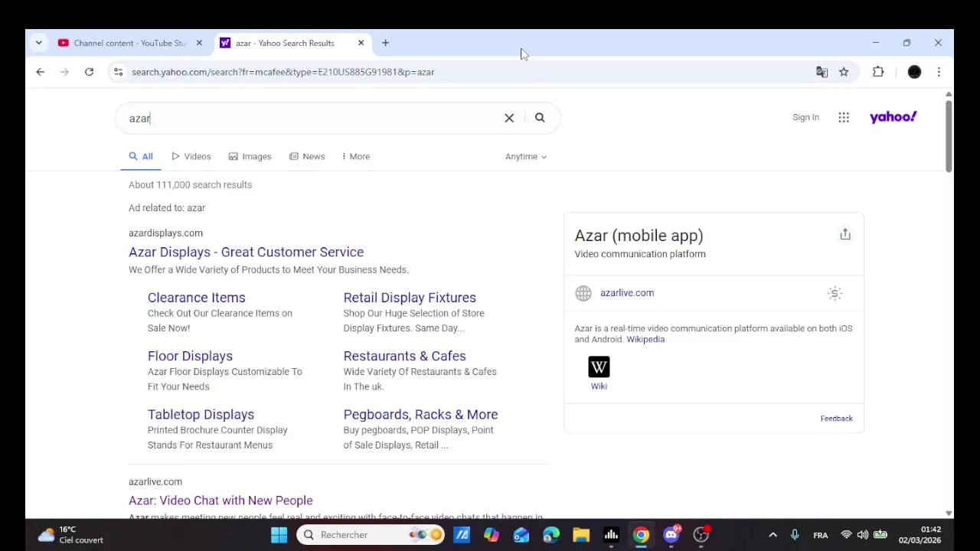Clear the search box with X
The image size is (980, 551).
(509, 118)
